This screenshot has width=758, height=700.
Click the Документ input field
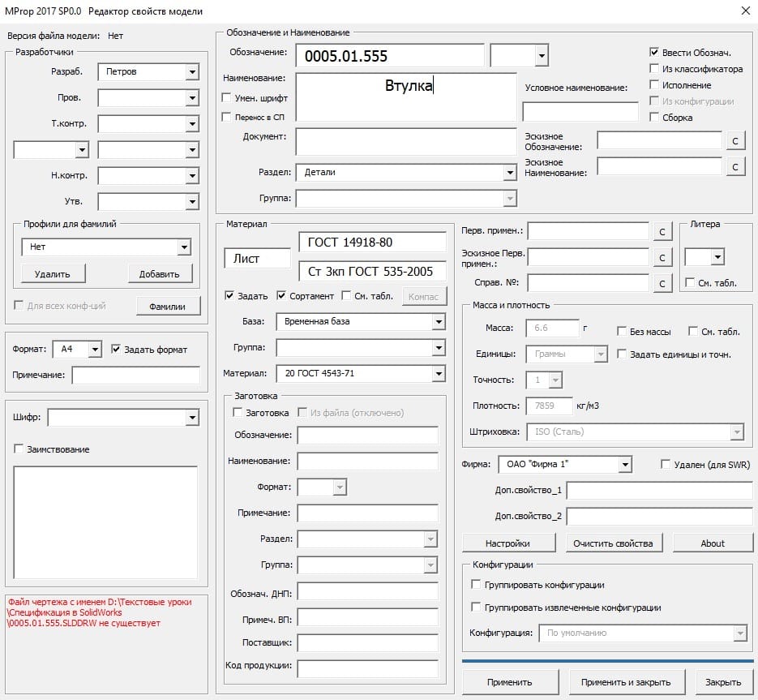pos(406,141)
